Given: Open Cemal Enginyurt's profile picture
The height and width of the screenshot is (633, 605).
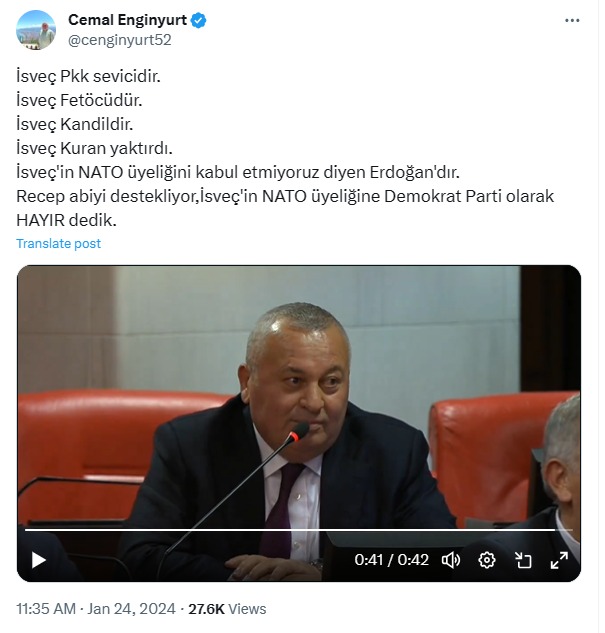Looking at the screenshot, I should pyautogui.click(x=36, y=30).
